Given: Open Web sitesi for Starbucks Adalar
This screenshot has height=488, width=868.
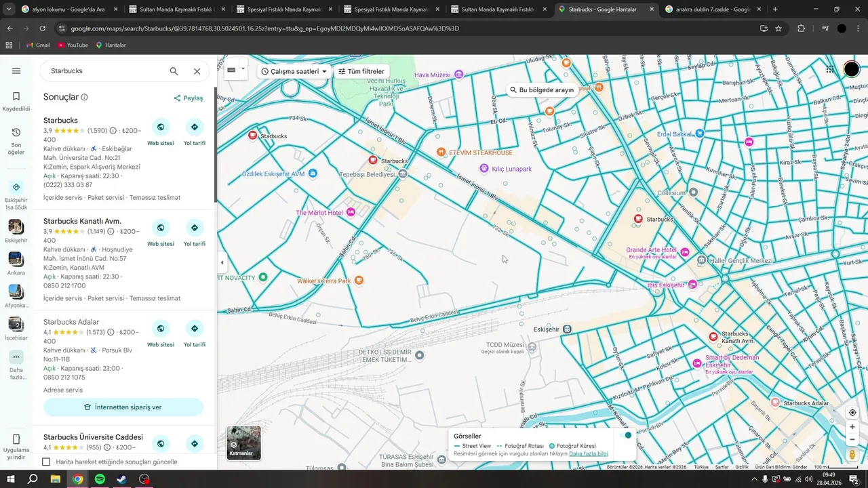Looking at the screenshot, I should (161, 334).
